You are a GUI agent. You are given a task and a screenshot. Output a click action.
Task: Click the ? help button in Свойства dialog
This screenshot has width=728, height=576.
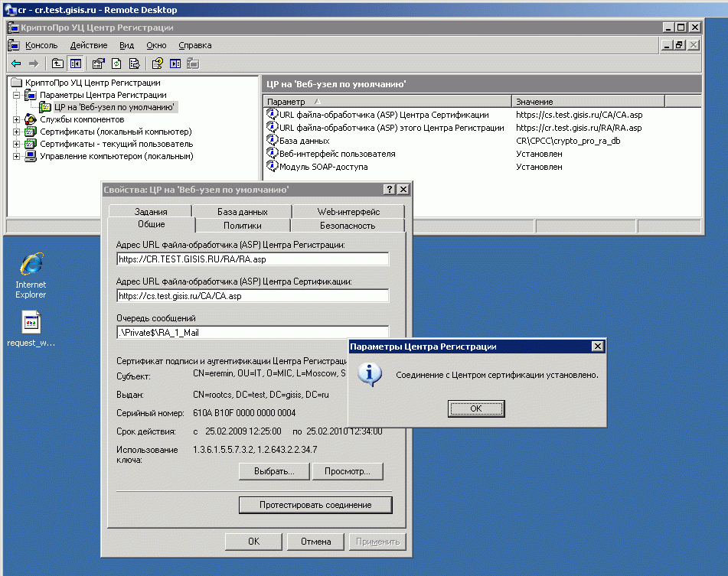coord(390,189)
